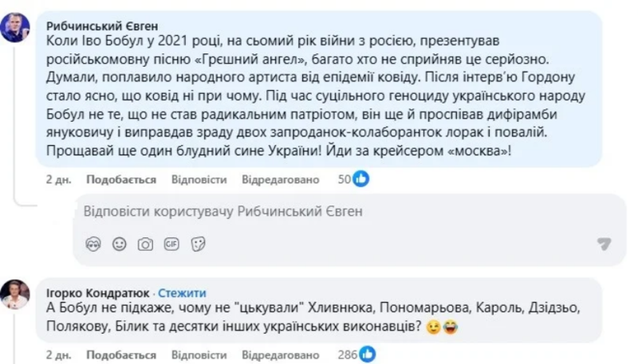Like Рибчинський Євген's comment
Screen dimensions: 638x364
(x=120, y=180)
